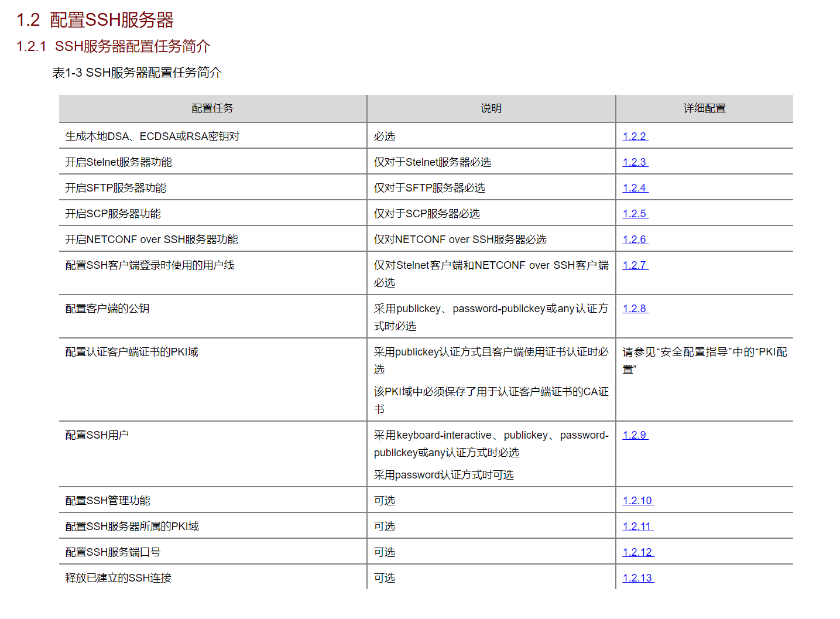Open the 1.2.2 link for key pair generation
The width and height of the screenshot is (840, 619).
pyautogui.click(x=635, y=136)
